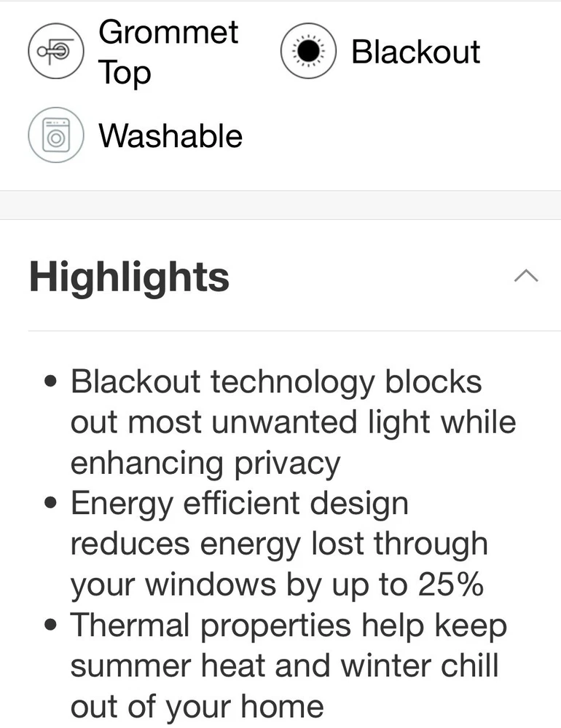Tap the Blackout sun icon

click(308, 52)
